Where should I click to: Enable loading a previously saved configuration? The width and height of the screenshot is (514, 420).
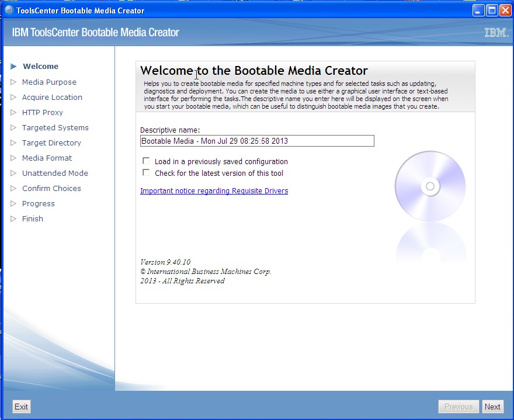coord(145,162)
